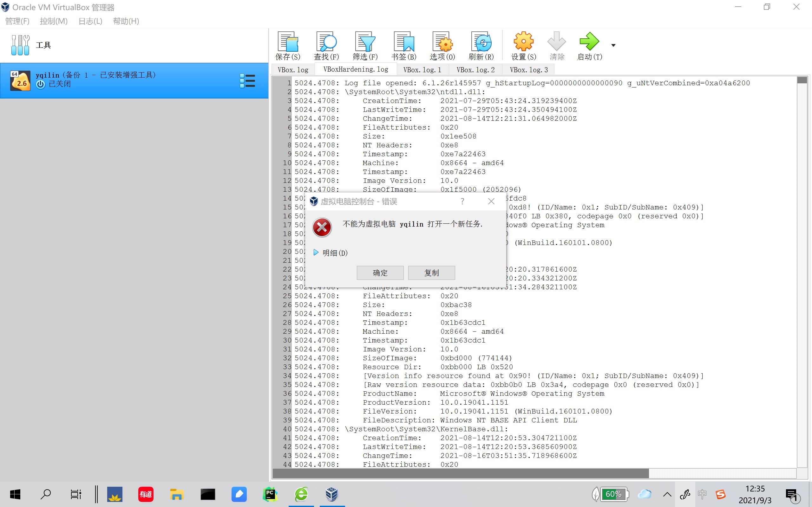
Task: Open the Bookmark (书签) toolbar icon
Action: [404, 46]
